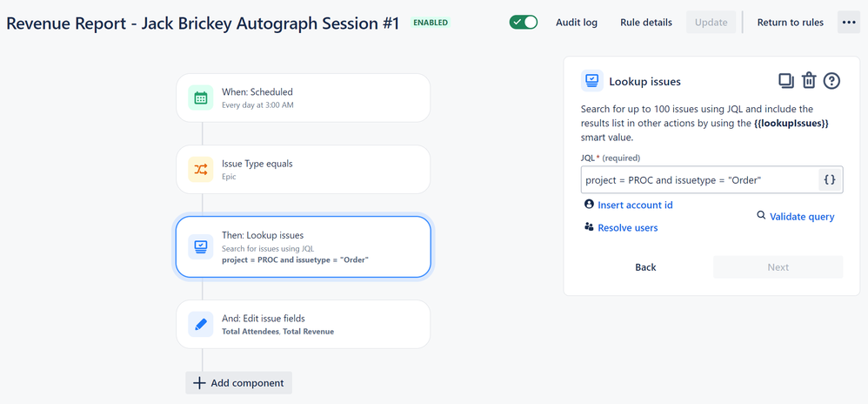The image size is (868, 404).
Task: Click the Resolve users link
Action: click(621, 228)
